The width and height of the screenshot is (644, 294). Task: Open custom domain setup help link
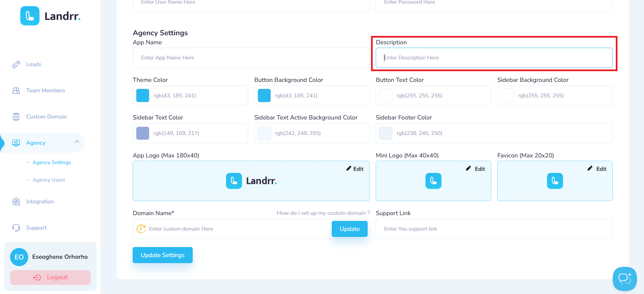(x=323, y=213)
